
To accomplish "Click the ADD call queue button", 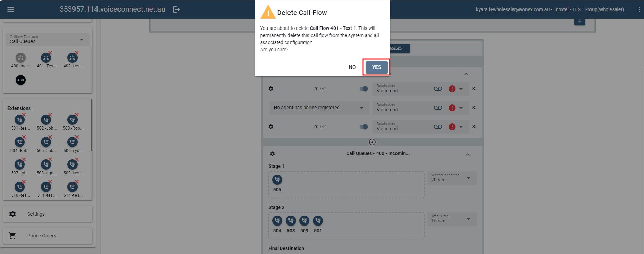I will pos(21,80).
